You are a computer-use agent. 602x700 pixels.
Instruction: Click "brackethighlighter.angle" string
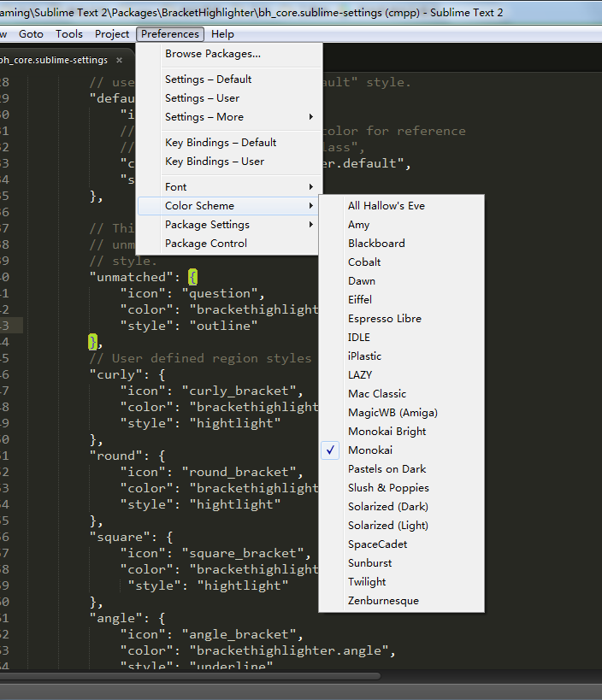point(288,651)
